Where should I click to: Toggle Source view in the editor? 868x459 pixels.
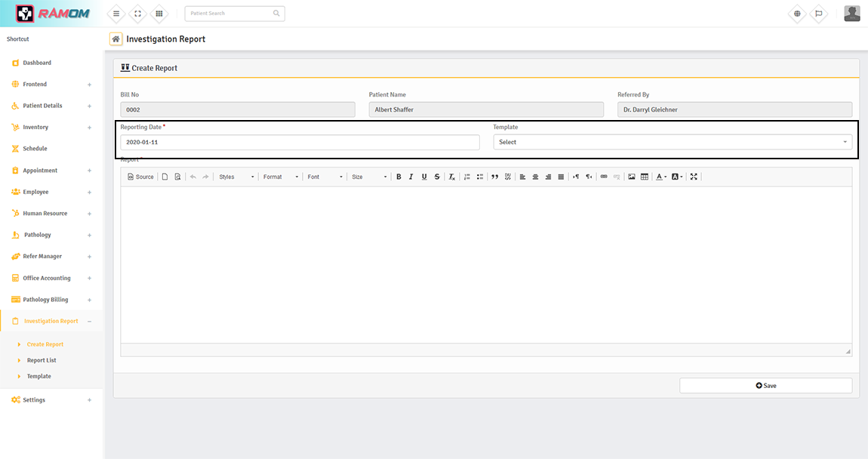140,177
